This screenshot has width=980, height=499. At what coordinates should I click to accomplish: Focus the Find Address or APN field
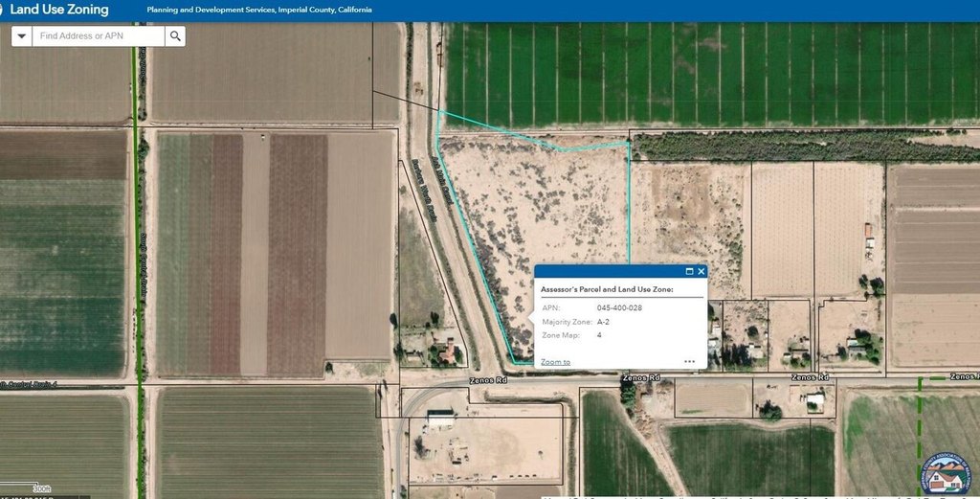point(98,36)
